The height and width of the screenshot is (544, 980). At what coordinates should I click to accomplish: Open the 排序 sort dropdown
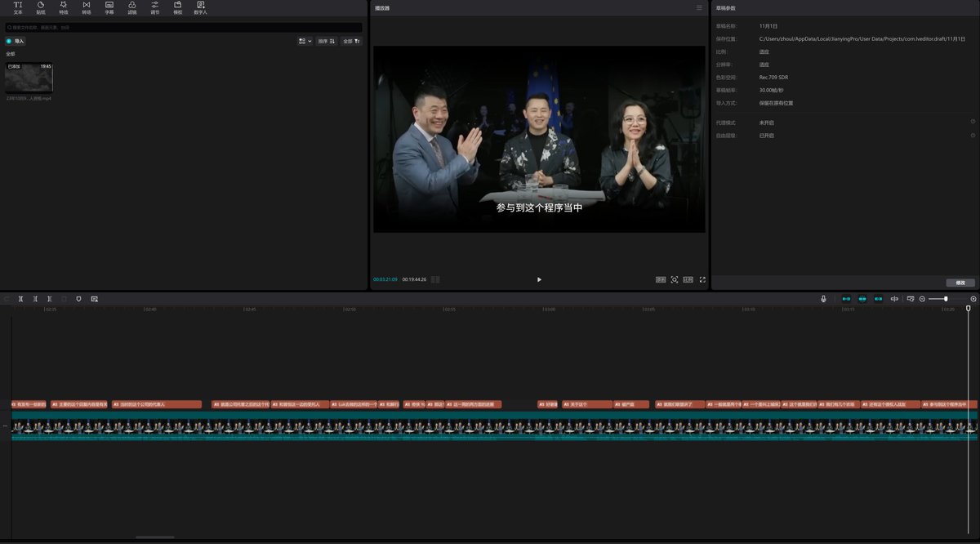coord(327,41)
